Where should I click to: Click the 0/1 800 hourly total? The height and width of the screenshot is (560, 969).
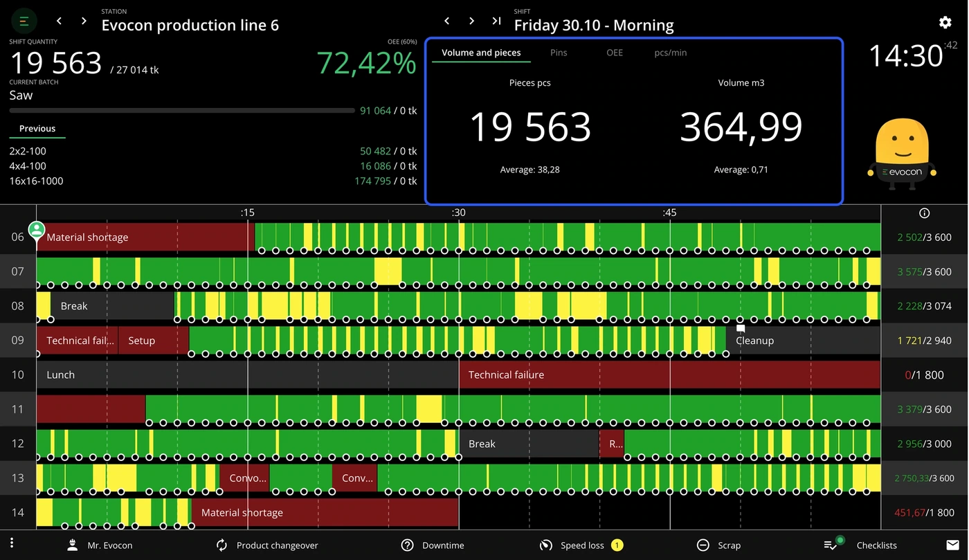pyautogui.click(x=924, y=374)
